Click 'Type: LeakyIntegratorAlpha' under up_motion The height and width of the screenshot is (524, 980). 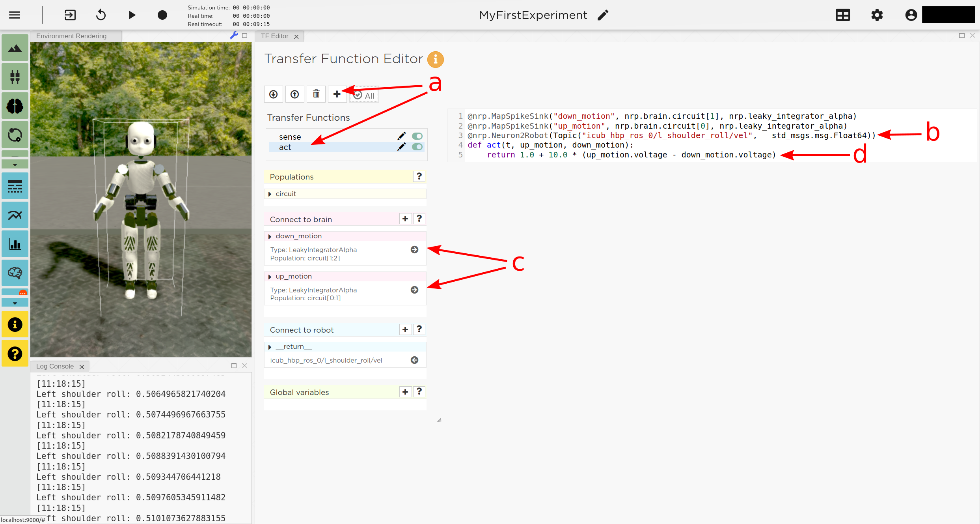coord(313,290)
